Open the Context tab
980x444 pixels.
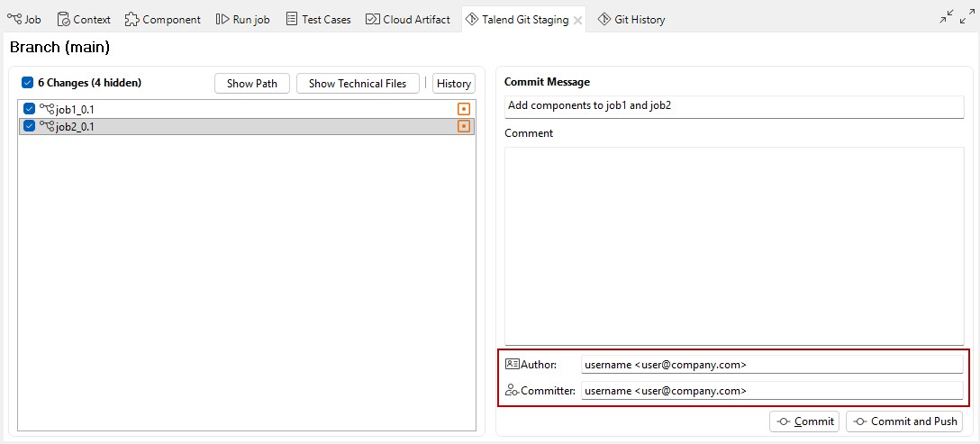click(x=83, y=20)
